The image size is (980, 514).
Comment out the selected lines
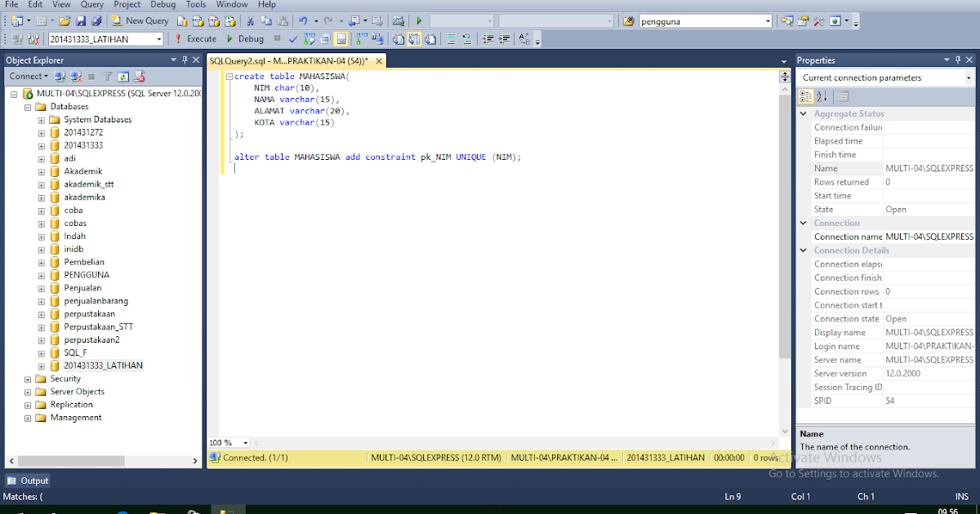[452, 38]
